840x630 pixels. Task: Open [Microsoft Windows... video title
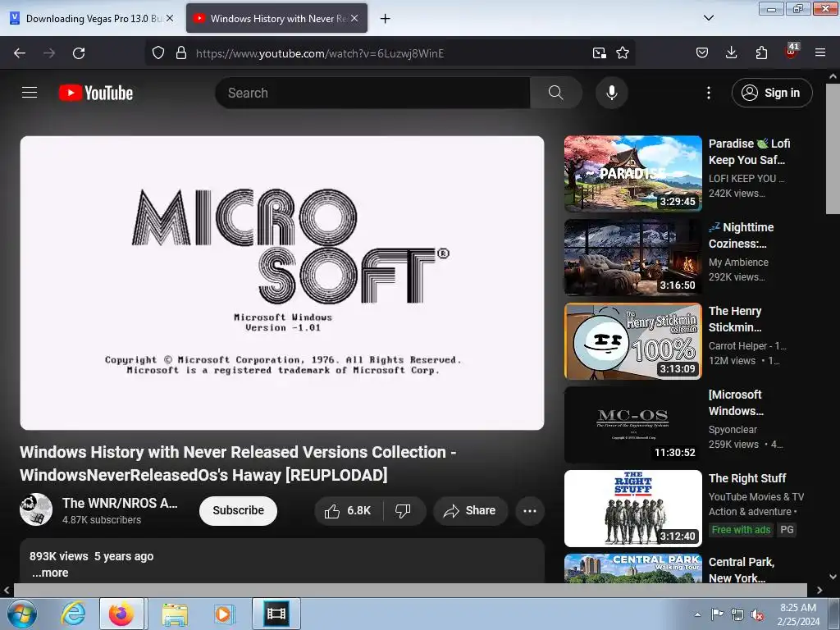coord(736,403)
